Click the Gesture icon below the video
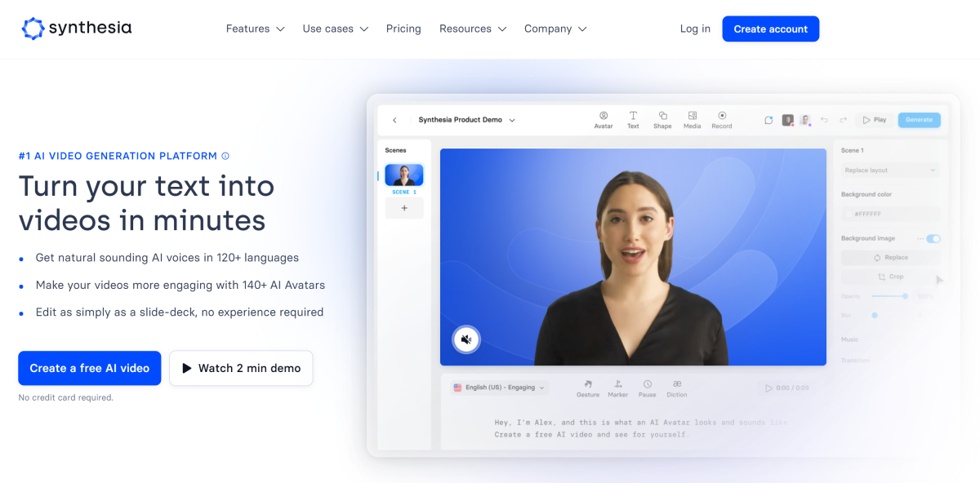This screenshot has height=483, width=980. (x=588, y=385)
